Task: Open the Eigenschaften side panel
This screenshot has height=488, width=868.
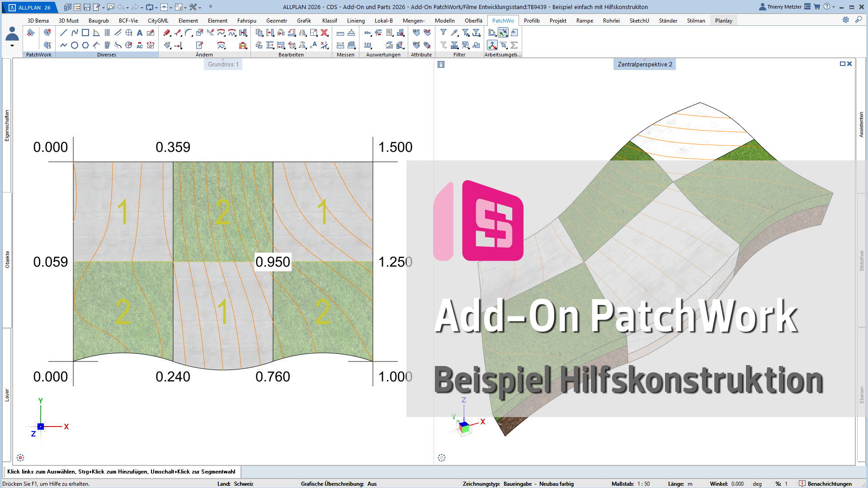Action: click(7, 126)
